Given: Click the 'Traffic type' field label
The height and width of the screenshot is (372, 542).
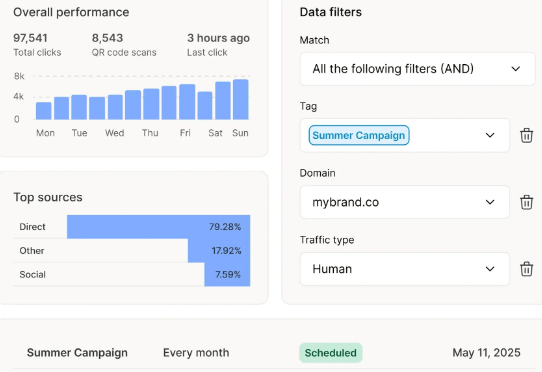Looking at the screenshot, I should (x=327, y=240).
